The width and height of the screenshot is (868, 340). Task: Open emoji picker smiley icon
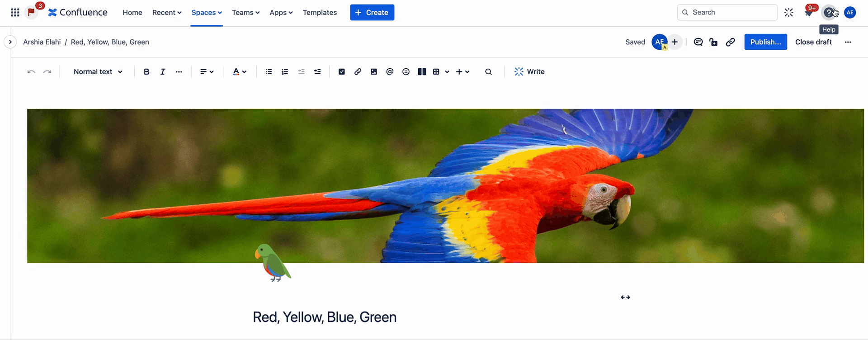tap(406, 71)
